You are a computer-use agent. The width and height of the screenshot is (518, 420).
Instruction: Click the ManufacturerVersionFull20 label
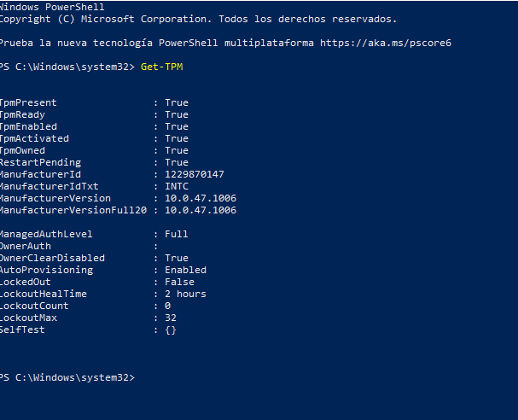(x=73, y=210)
